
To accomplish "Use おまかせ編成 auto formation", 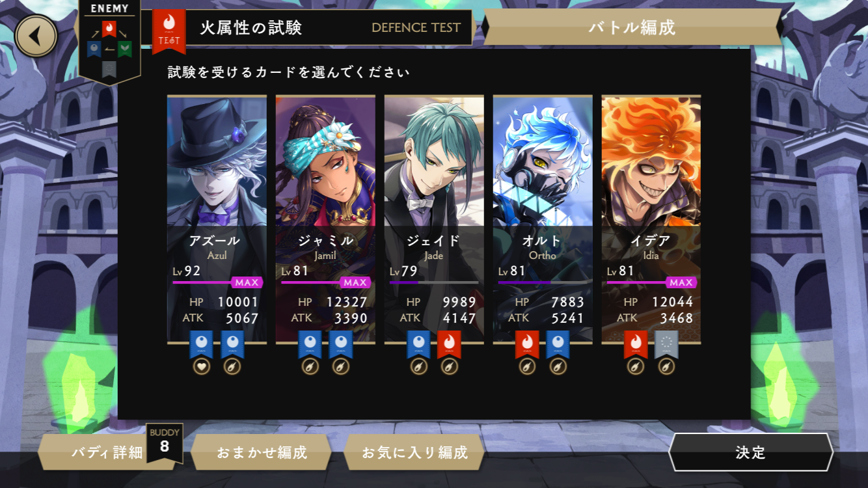I will tap(262, 452).
